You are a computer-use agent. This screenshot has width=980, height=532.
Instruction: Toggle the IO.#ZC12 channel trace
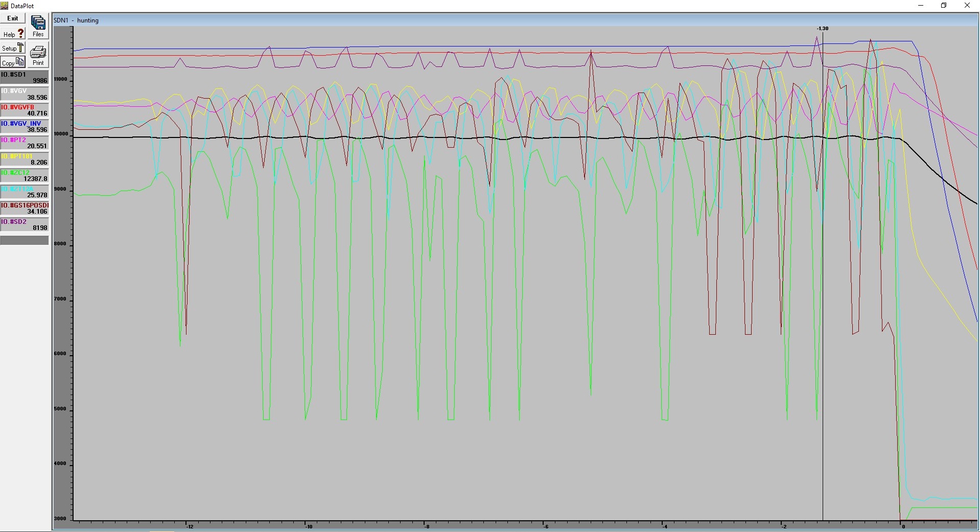pyautogui.click(x=24, y=175)
